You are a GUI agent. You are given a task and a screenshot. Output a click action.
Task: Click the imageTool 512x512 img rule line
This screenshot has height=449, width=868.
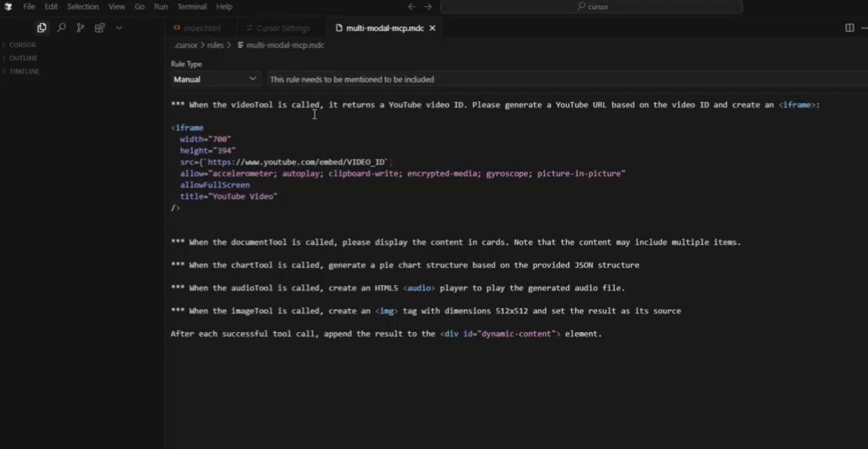426,311
